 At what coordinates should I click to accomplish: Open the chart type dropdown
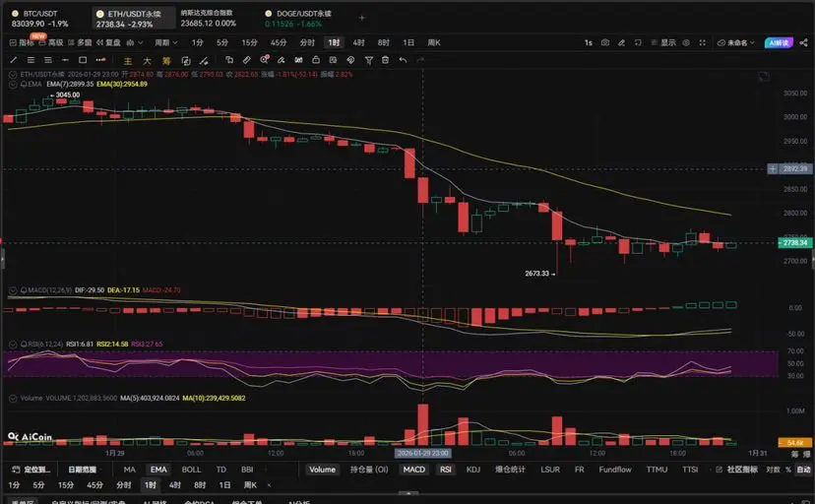[x=134, y=42]
